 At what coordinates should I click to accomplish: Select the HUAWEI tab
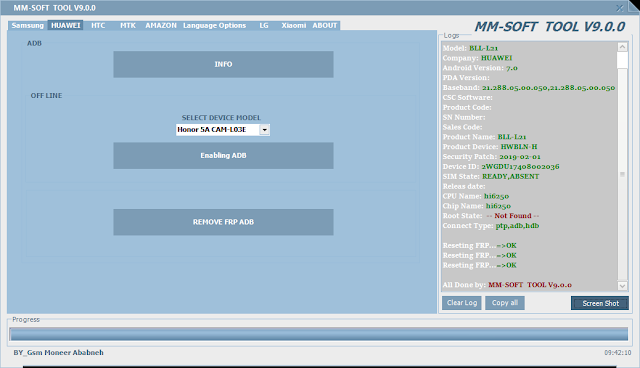(x=65, y=25)
